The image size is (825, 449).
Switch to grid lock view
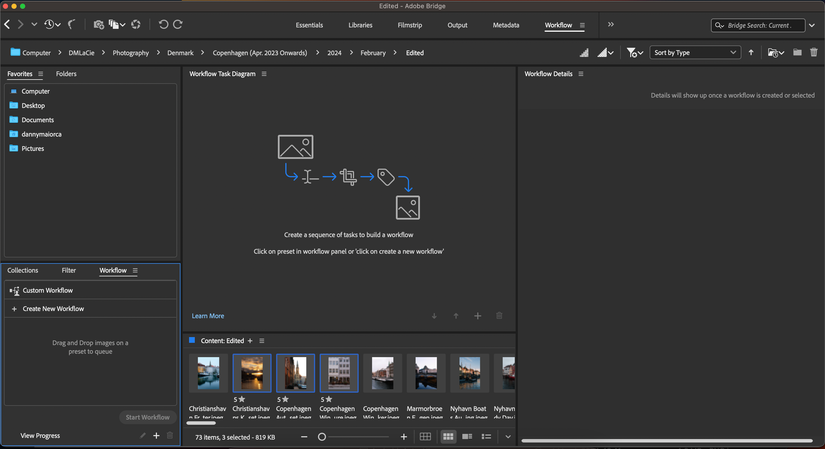pos(425,437)
